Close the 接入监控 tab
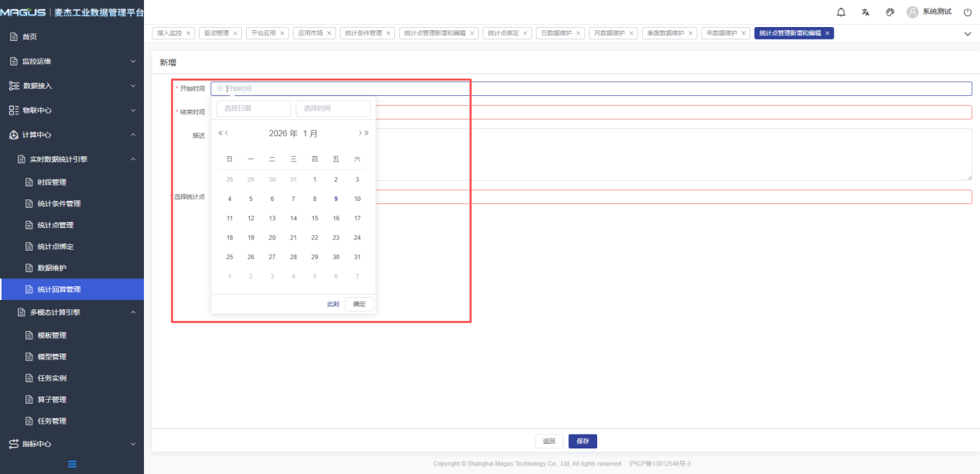The image size is (980, 474). pyautogui.click(x=189, y=33)
